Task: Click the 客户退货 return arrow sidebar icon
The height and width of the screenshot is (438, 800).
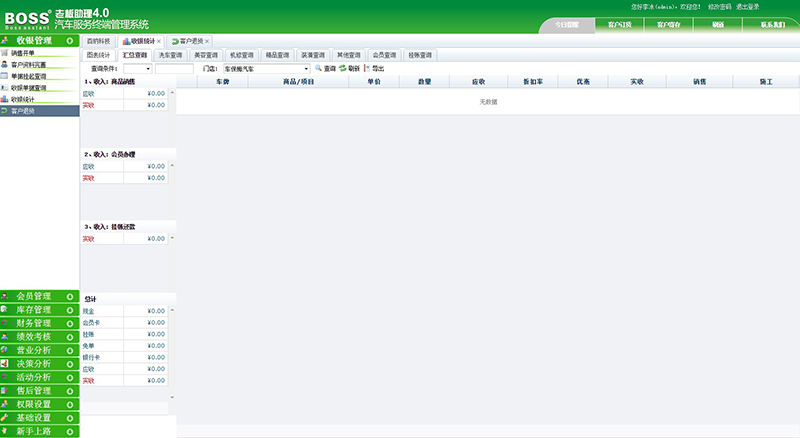Action: 5,110
